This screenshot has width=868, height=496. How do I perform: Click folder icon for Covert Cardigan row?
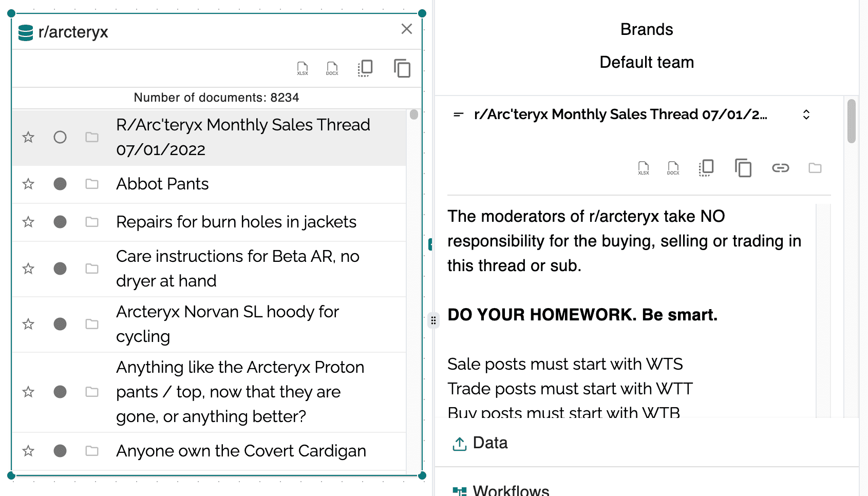click(x=92, y=451)
